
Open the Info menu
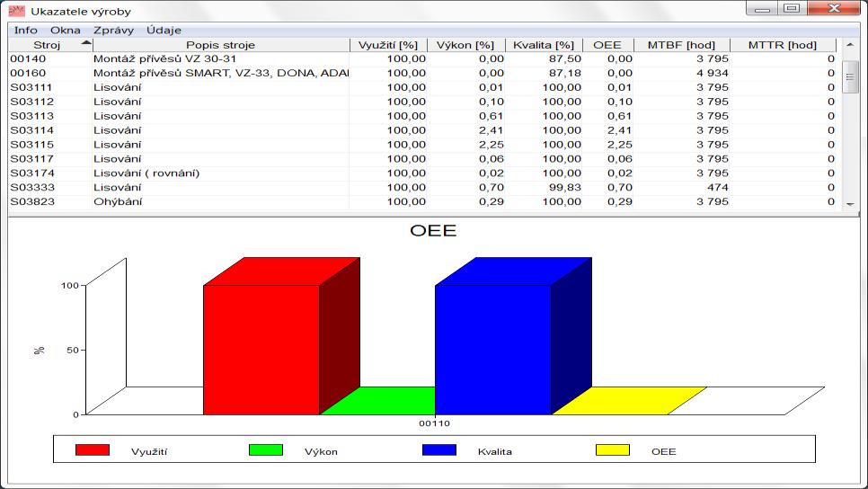[25, 31]
